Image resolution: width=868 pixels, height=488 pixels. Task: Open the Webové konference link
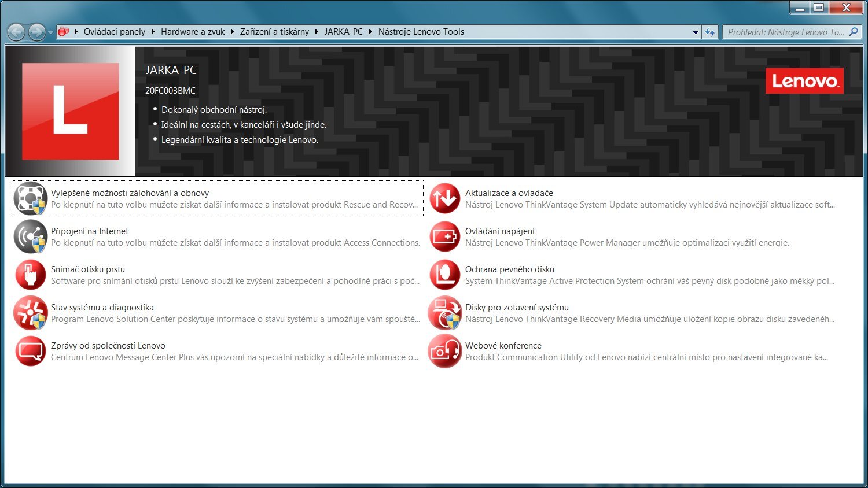pos(503,346)
